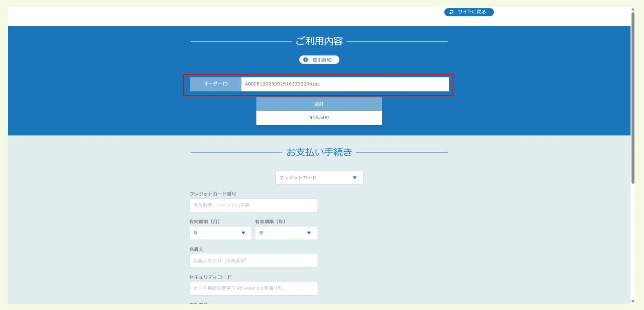The width and height of the screenshot is (644, 310).
Task: Open the 有効期限（月）month dropdown
Action: coord(220,233)
